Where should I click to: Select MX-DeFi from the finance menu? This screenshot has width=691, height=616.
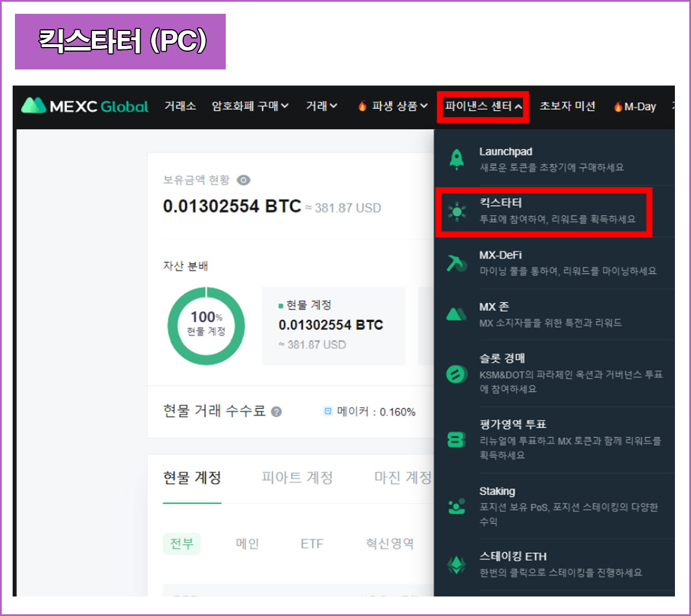[554, 263]
